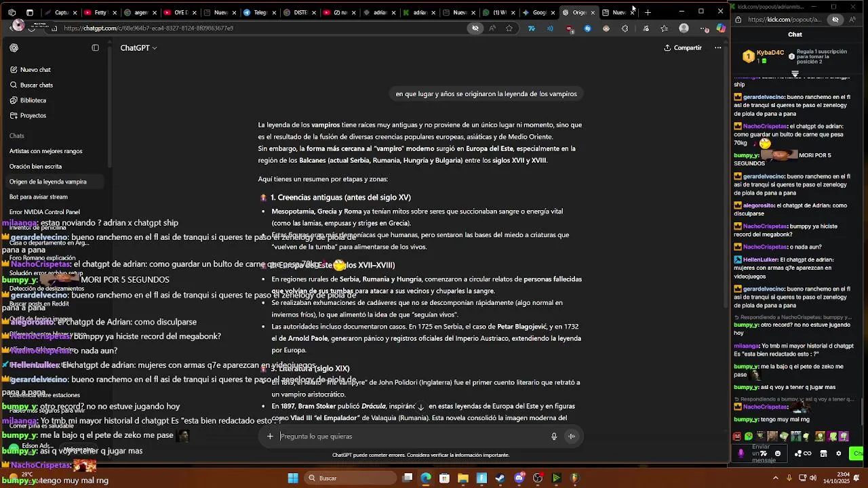868x488 pixels.
Task: Collapse the Chats section header
Action: (17, 136)
